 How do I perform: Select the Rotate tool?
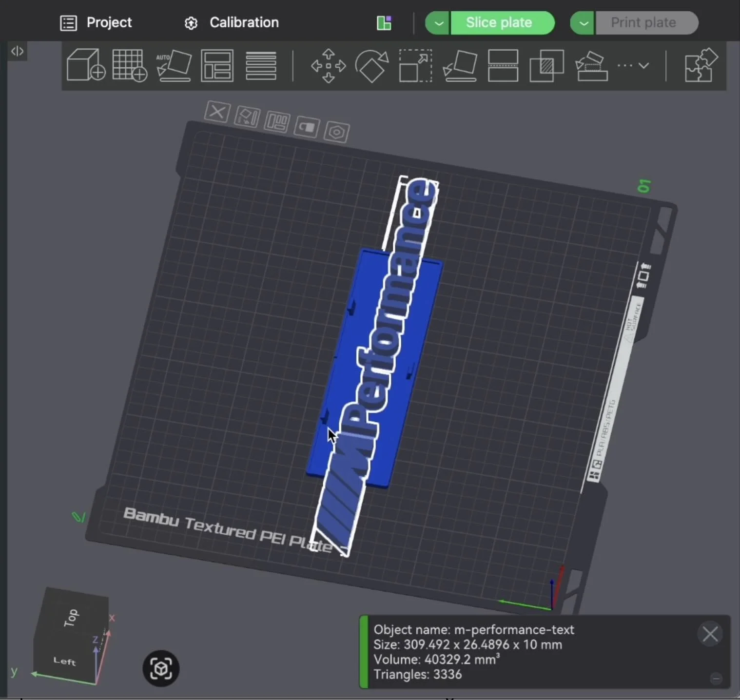(372, 65)
